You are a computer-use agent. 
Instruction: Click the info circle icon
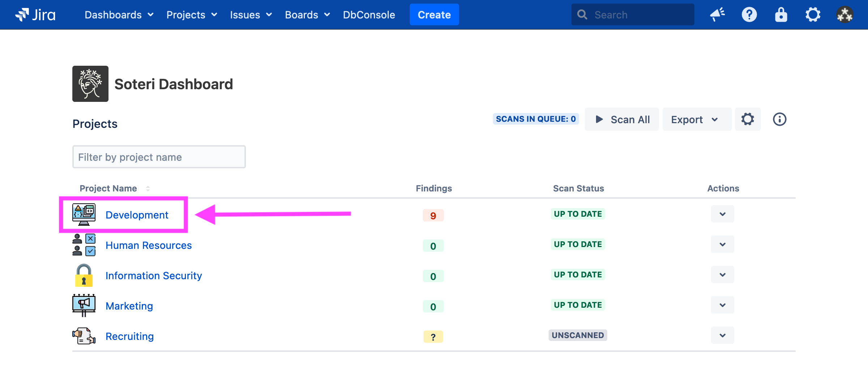pos(779,119)
